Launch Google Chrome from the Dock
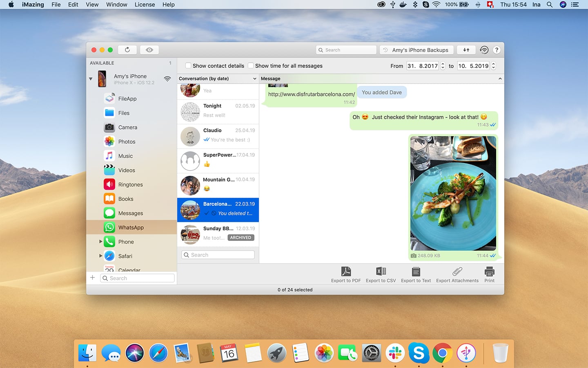Image resolution: width=588 pixels, height=368 pixels. point(442,353)
